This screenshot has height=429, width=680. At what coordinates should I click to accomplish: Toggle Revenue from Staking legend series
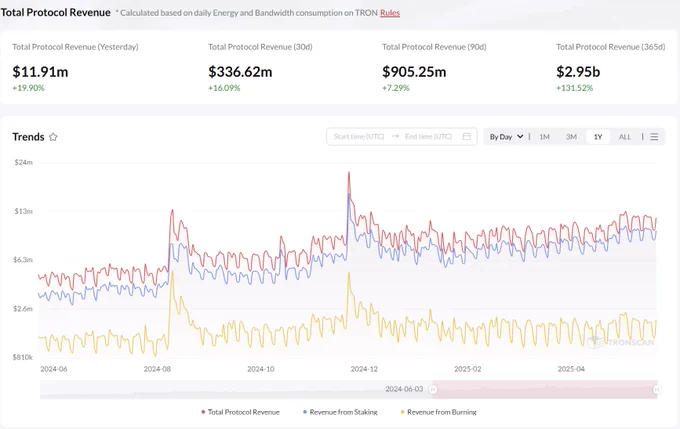coord(340,412)
